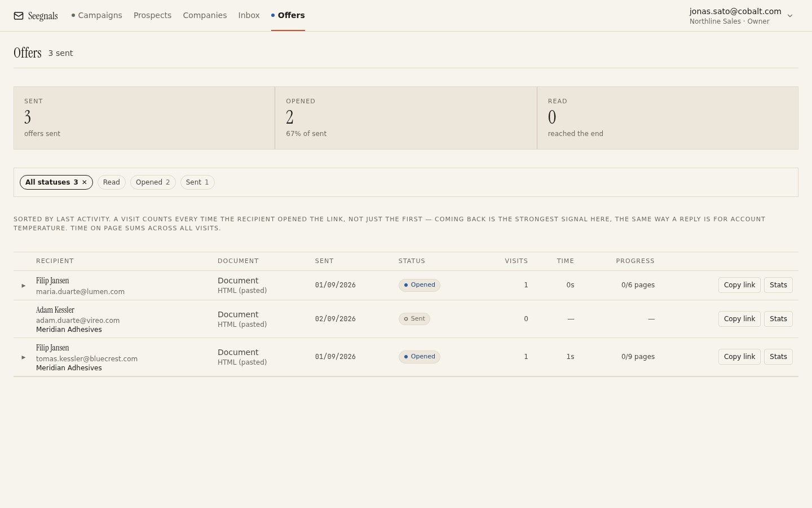Click the jonas.sato@cobalt.com account label

coord(735,11)
